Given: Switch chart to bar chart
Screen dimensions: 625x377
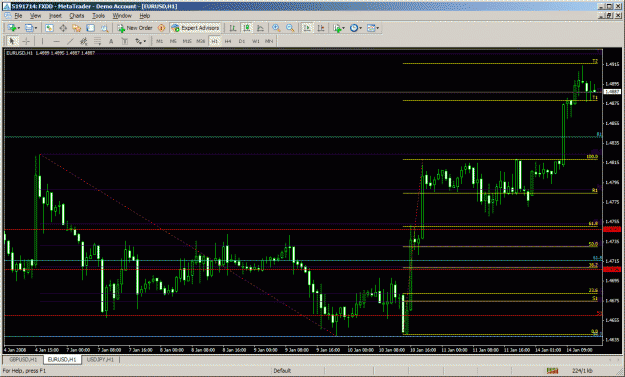Looking at the screenshot, I should 233,28.
